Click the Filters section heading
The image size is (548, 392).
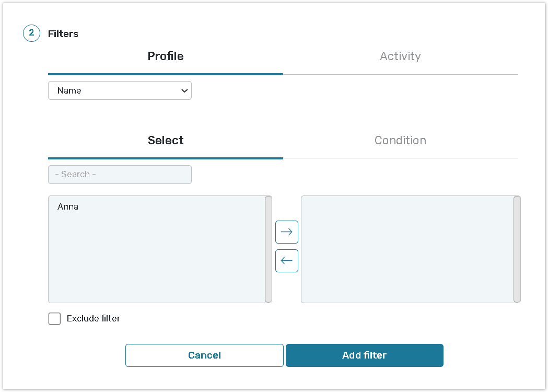pos(63,34)
